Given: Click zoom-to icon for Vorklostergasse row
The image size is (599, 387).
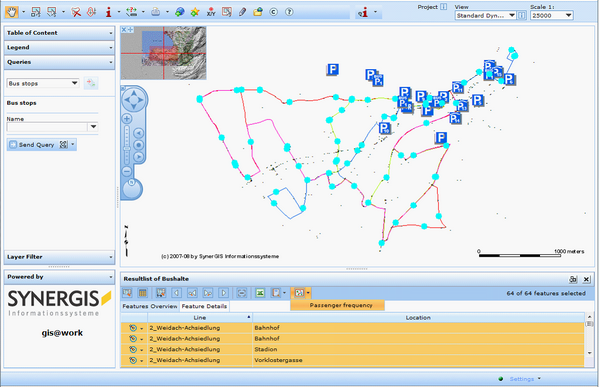Looking at the screenshot, I should pos(133,360).
